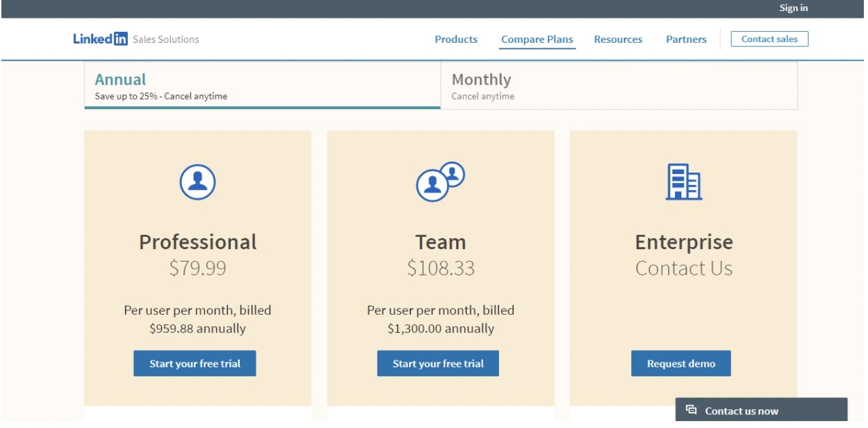Click 'Save up to 25% - Cancel anytime'

tap(161, 96)
